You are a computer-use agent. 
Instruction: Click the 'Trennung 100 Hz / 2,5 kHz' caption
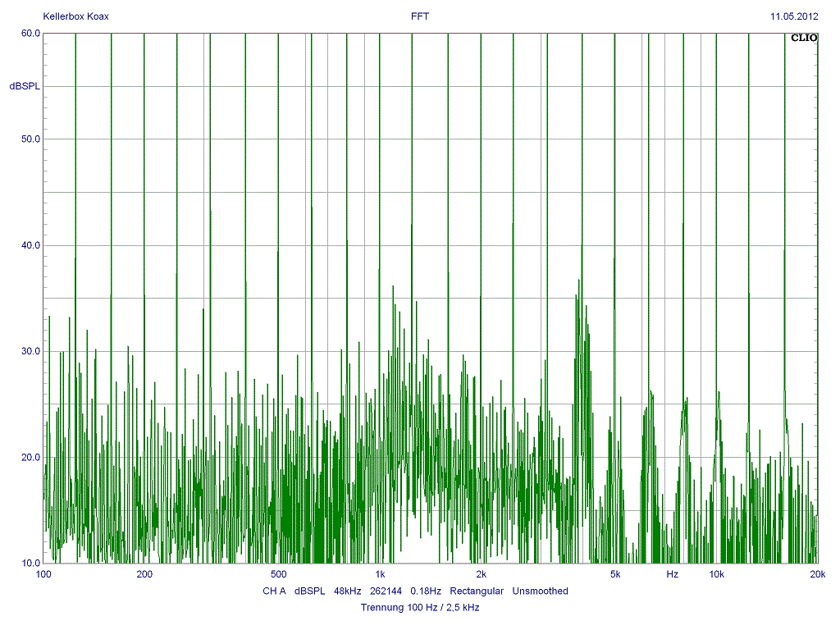[x=420, y=608]
